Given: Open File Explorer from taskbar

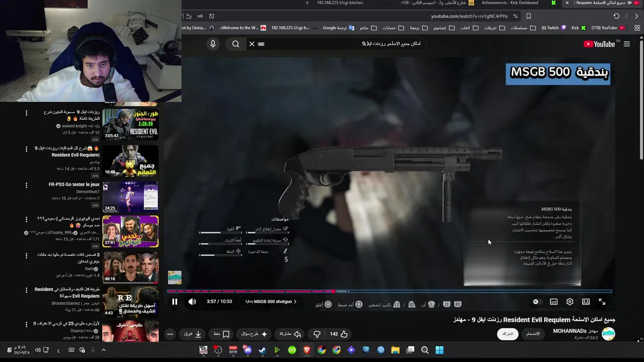Looking at the screenshot, I should click(x=395, y=350).
